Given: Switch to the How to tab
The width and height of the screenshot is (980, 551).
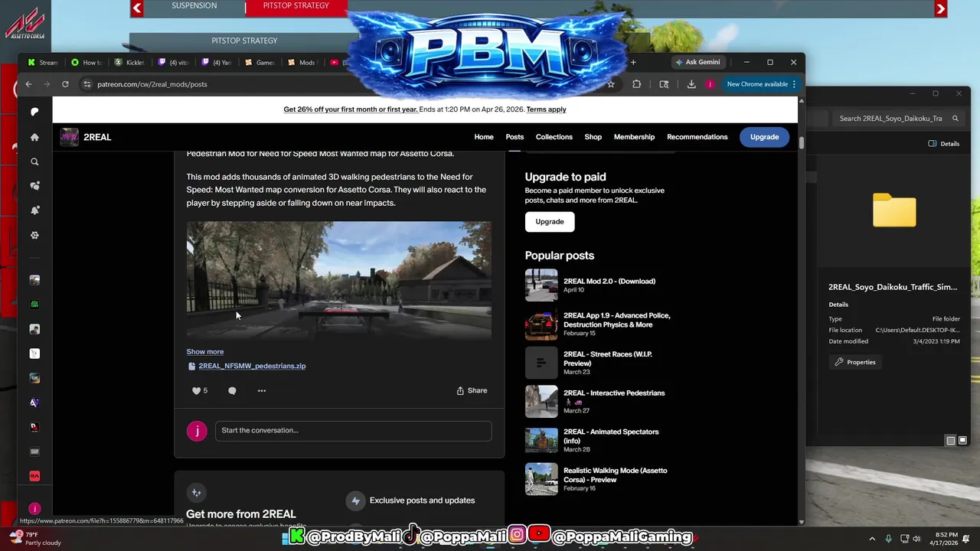Looking at the screenshot, I should click(x=86, y=62).
